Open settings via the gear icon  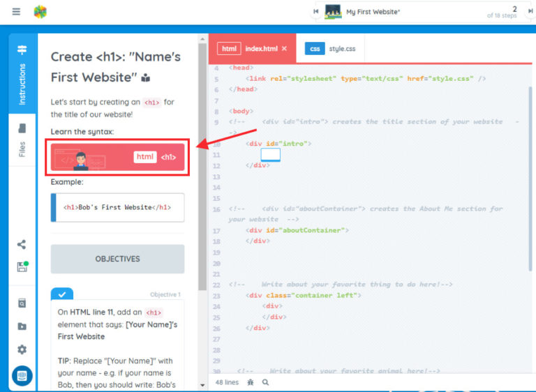point(22,349)
